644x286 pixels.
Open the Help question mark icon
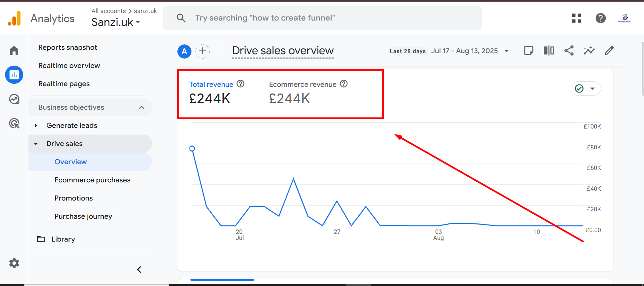[600, 18]
